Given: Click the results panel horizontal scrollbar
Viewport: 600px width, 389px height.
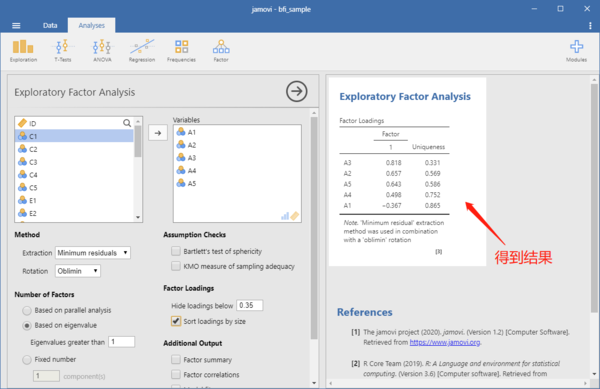Looking at the screenshot, I should click(x=458, y=383).
